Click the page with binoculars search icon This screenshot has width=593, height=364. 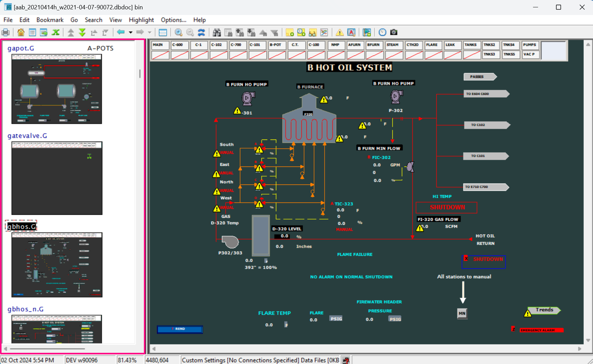228,32
